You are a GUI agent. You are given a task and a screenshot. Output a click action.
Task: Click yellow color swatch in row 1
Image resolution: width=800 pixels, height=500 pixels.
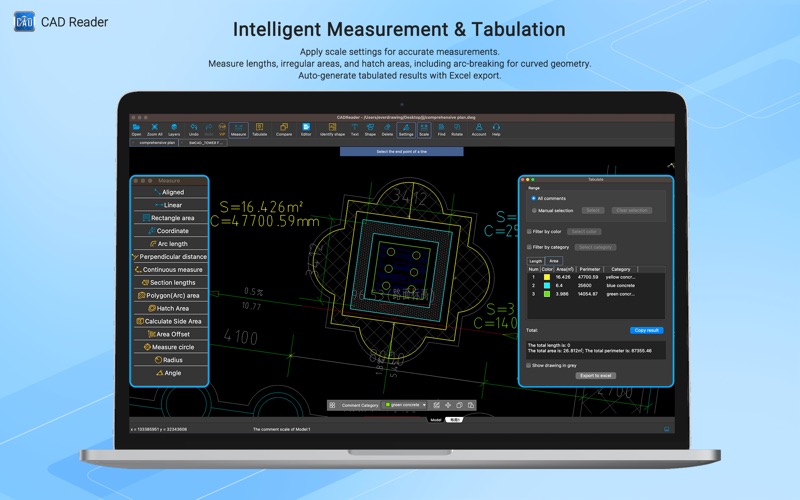click(x=547, y=277)
